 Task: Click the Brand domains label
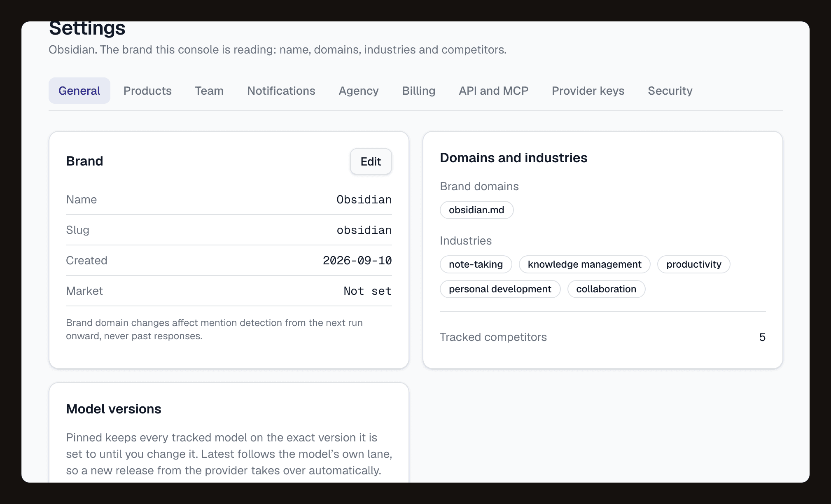[x=479, y=187]
